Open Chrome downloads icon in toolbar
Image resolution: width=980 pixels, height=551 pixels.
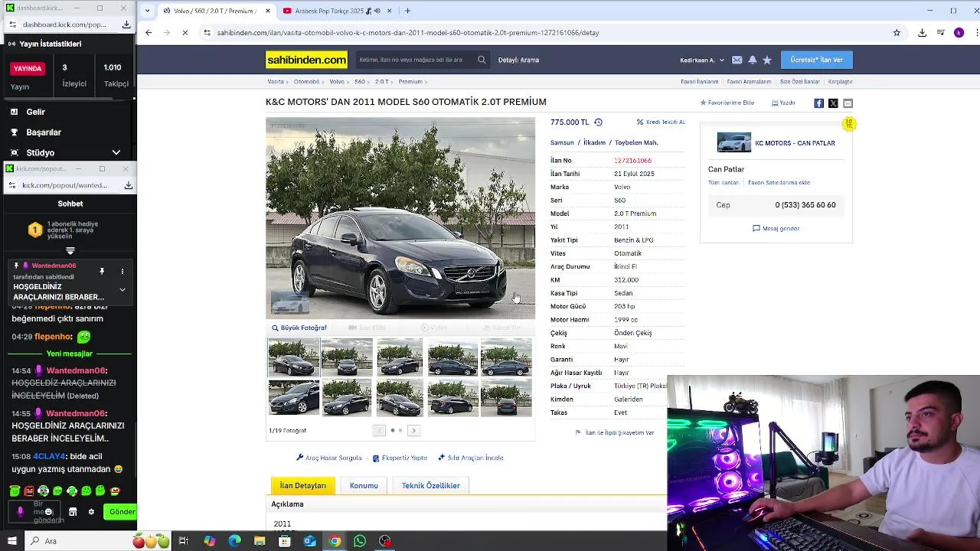point(922,33)
